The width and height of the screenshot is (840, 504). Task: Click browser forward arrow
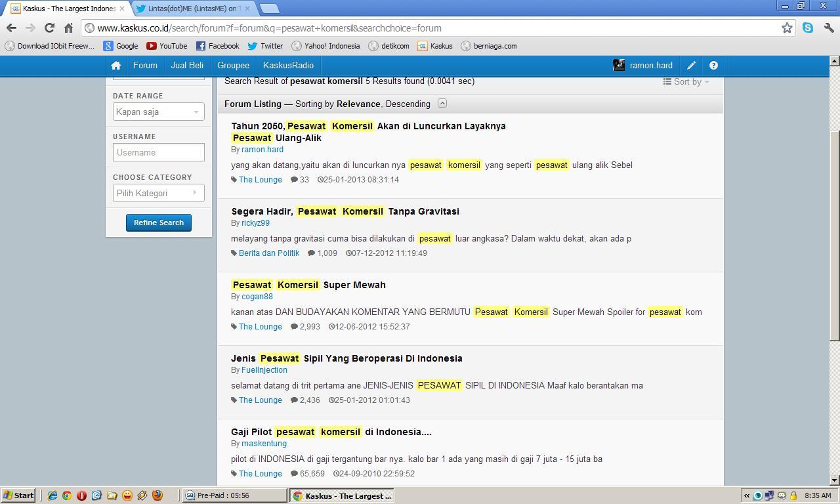pyautogui.click(x=30, y=28)
